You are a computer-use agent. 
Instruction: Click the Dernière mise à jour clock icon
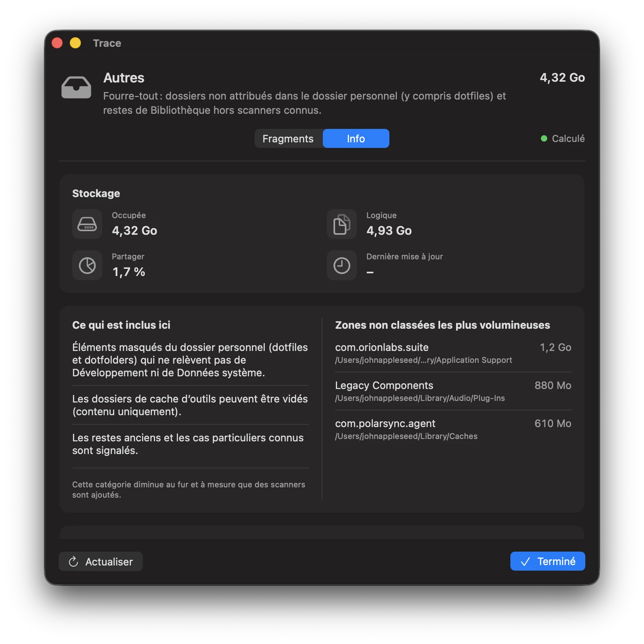click(342, 265)
